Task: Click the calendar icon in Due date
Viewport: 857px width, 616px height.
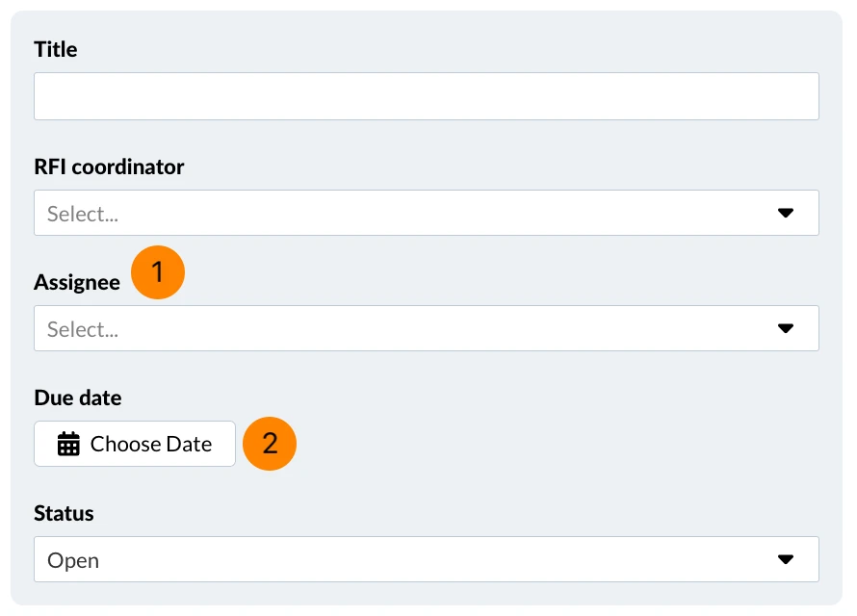Action: click(68, 444)
